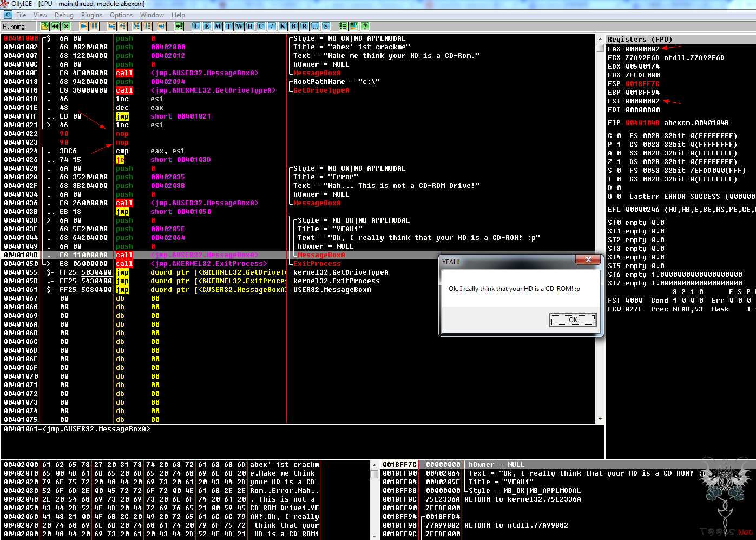Click the CPU window icon beside File
Image resolution: width=756 pixels, height=540 pixels.
point(8,15)
